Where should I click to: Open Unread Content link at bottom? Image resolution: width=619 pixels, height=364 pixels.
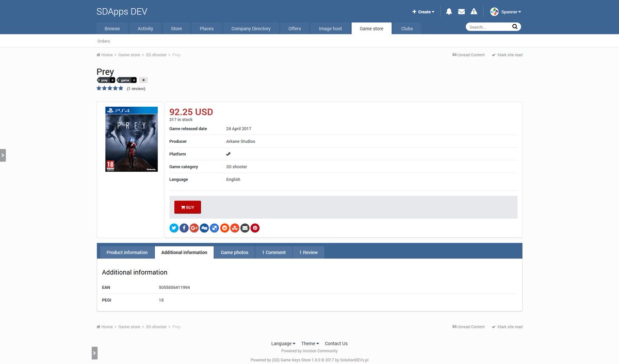468,327
